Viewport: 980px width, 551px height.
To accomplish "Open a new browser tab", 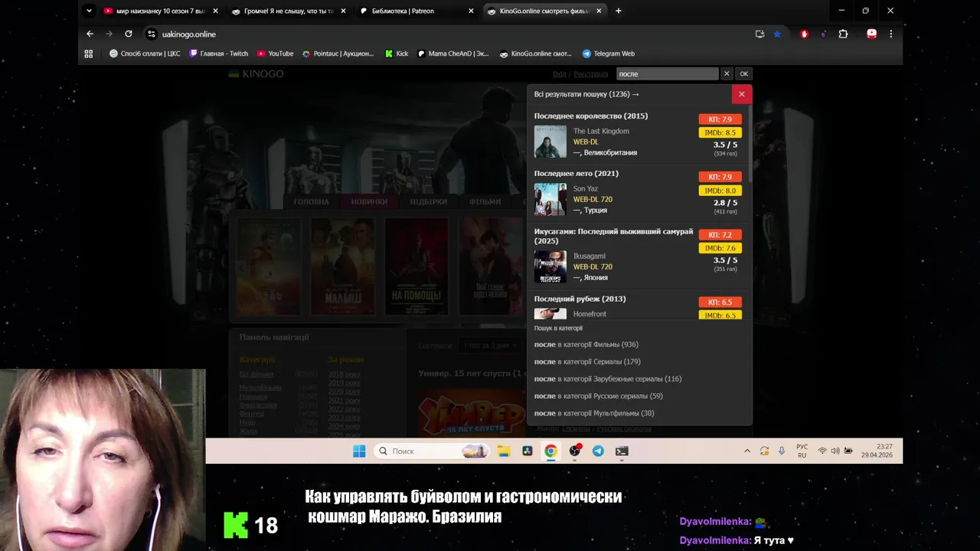I will point(619,11).
